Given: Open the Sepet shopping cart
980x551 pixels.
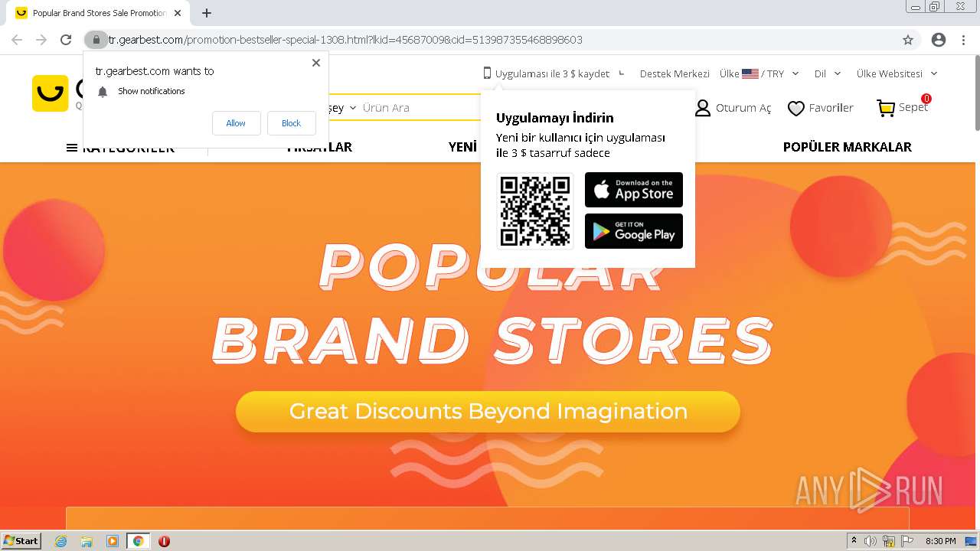Looking at the screenshot, I should coord(903,108).
